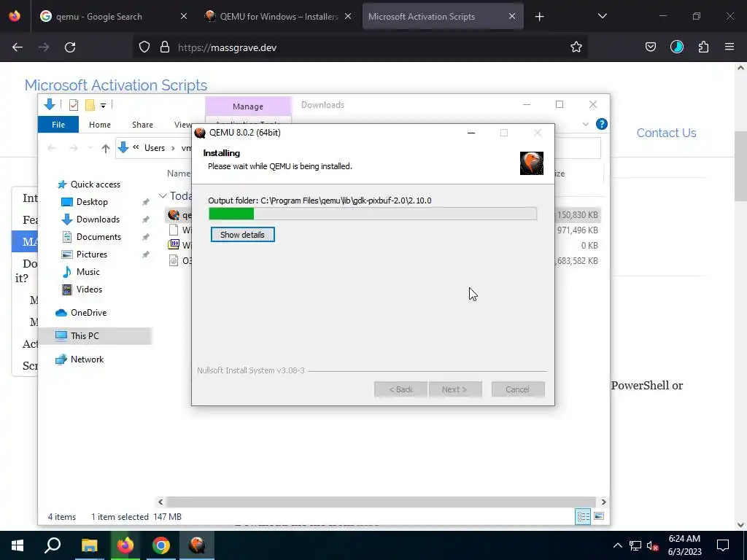Click the qemu installer file icon in list
Image resolution: width=747 pixels, height=560 pixels.
(174, 215)
